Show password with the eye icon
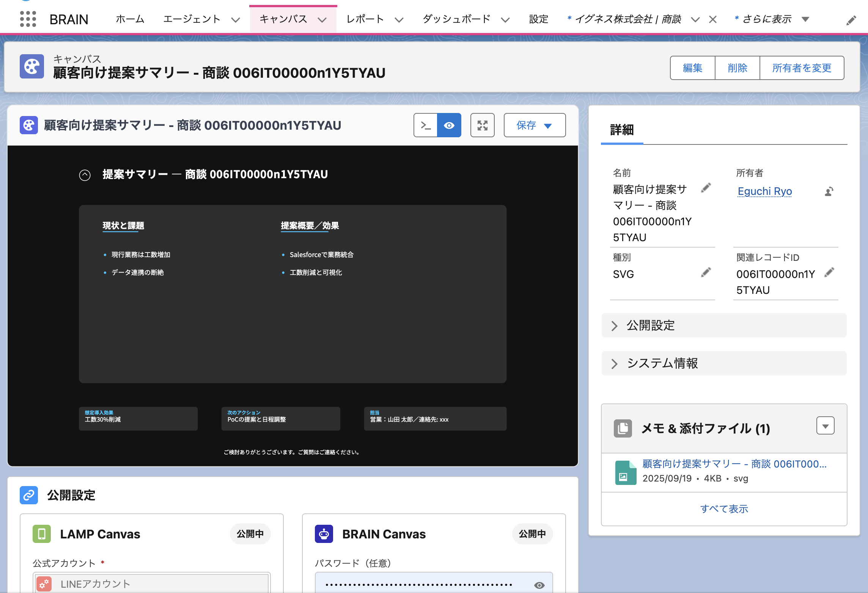This screenshot has height=593, width=868. click(539, 585)
